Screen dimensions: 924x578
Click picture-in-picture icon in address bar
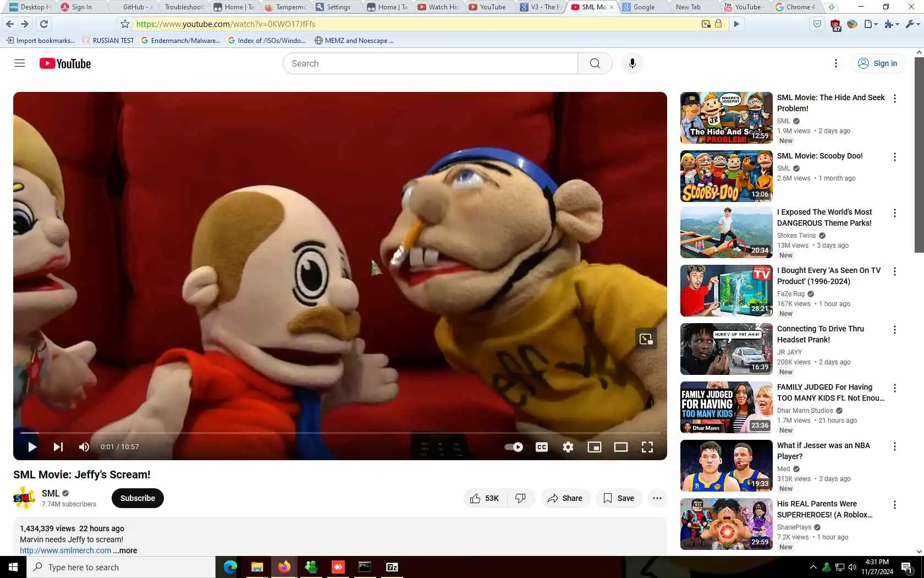706,24
